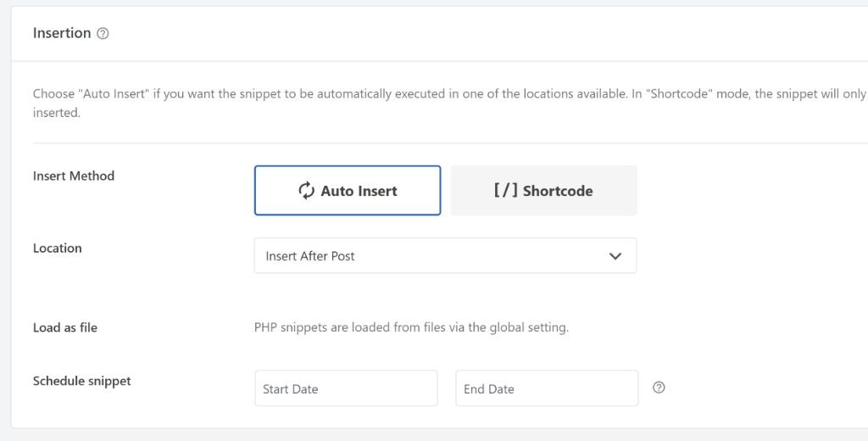Click the Location field label

pos(58,248)
